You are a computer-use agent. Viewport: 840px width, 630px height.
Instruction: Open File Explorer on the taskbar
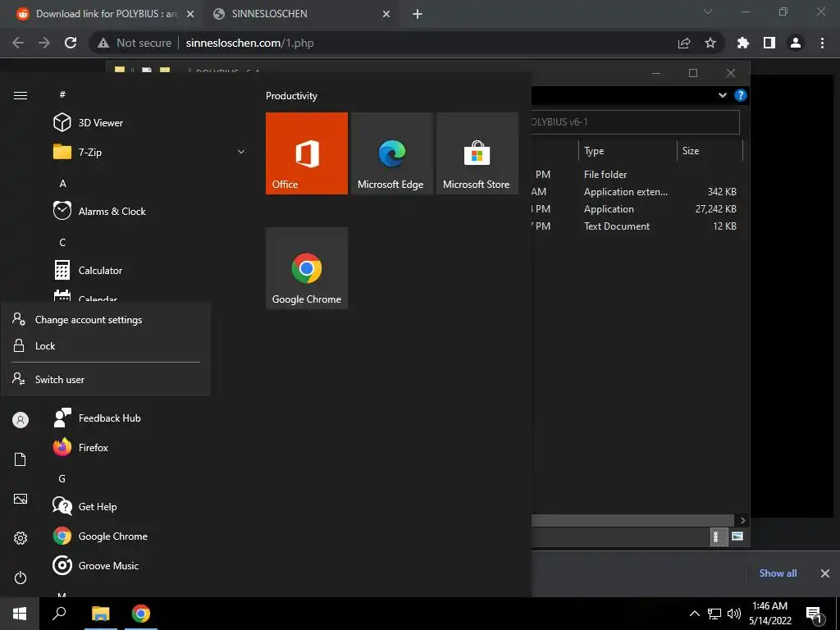(x=100, y=614)
